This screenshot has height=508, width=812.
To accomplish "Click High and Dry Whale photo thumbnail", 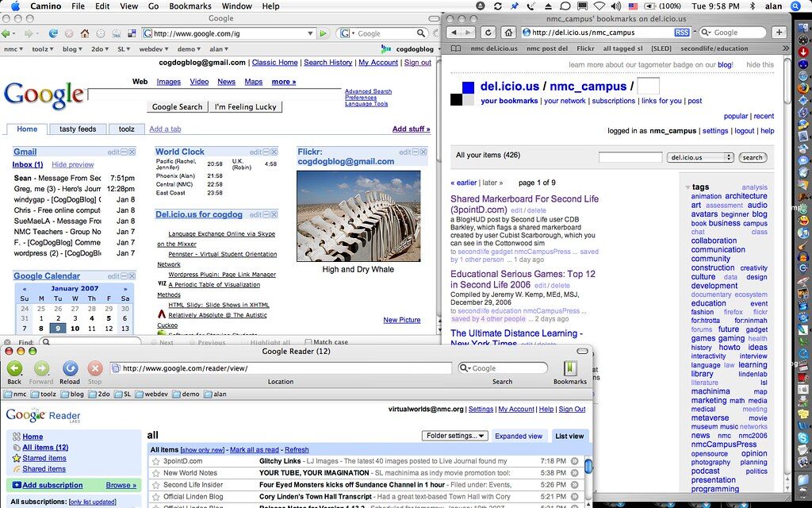I will point(358,216).
